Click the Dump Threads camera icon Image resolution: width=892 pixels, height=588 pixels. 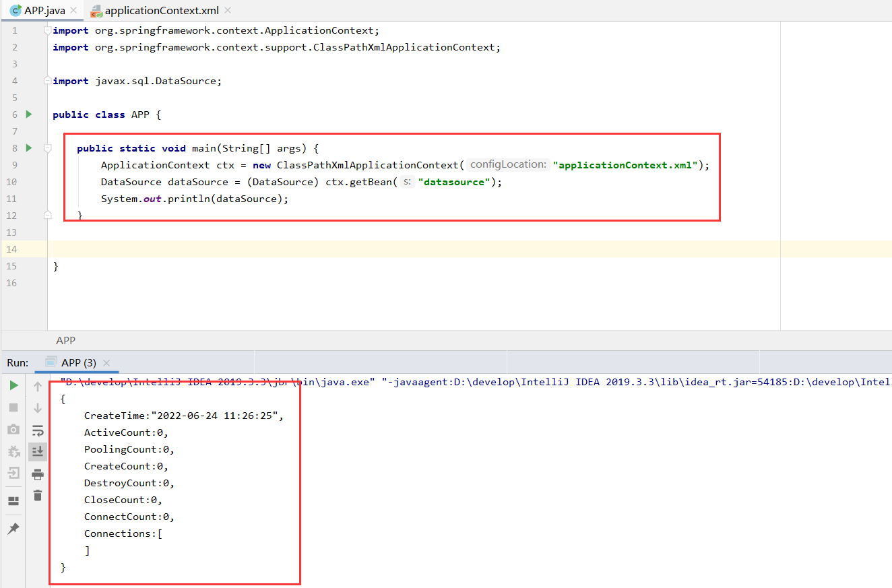[x=13, y=430]
